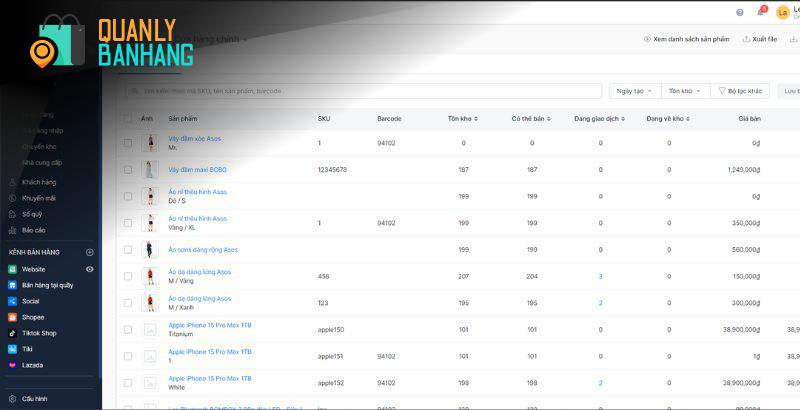Open the help question-mark icon
Screen dimensions: 800x410
click(x=740, y=13)
